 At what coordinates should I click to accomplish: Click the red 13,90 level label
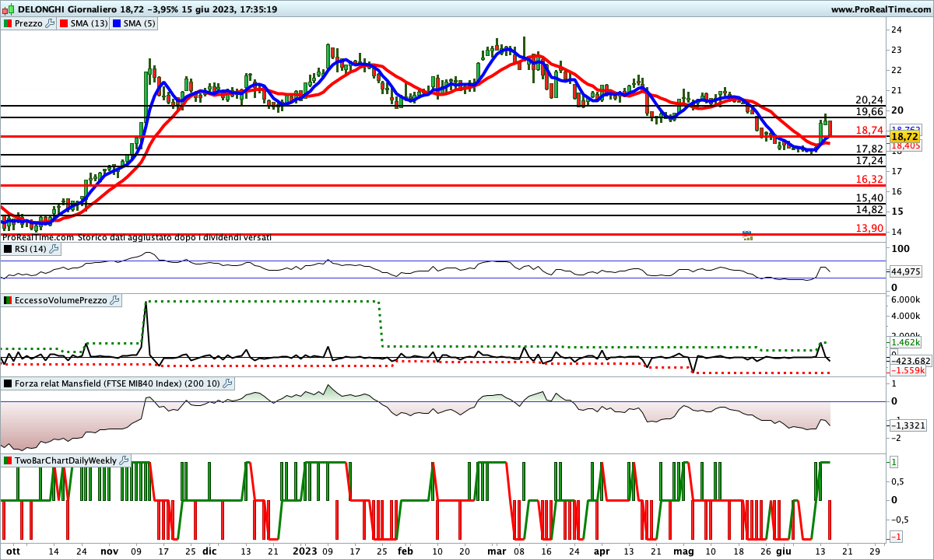pyautogui.click(x=869, y=228)
